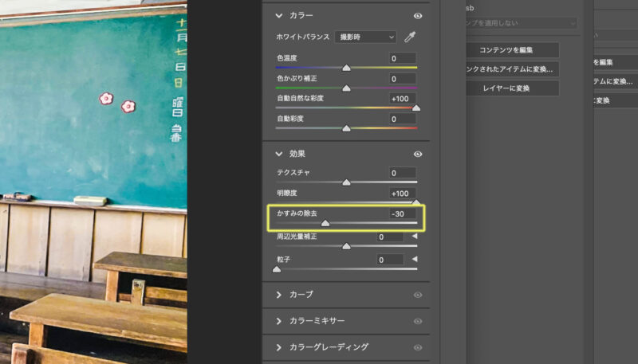This screenshot has width=638, height=364.
Task: Toggle visibility of the カラー panel
Action: point(417,16)
